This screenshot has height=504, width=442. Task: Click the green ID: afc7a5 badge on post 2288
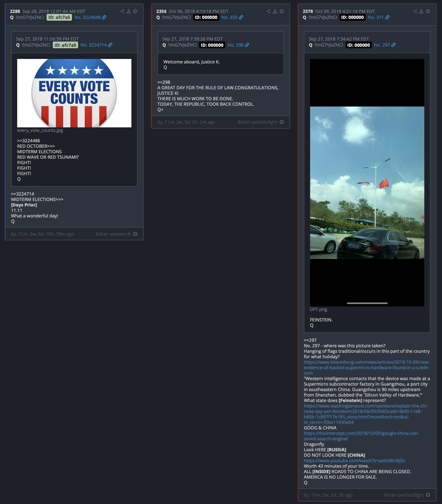(59, 17)
